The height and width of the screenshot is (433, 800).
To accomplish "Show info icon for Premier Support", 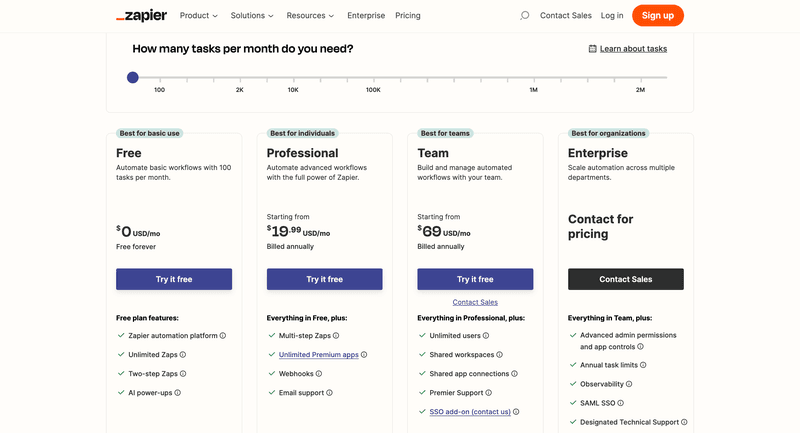I will [x=488, y=393].
